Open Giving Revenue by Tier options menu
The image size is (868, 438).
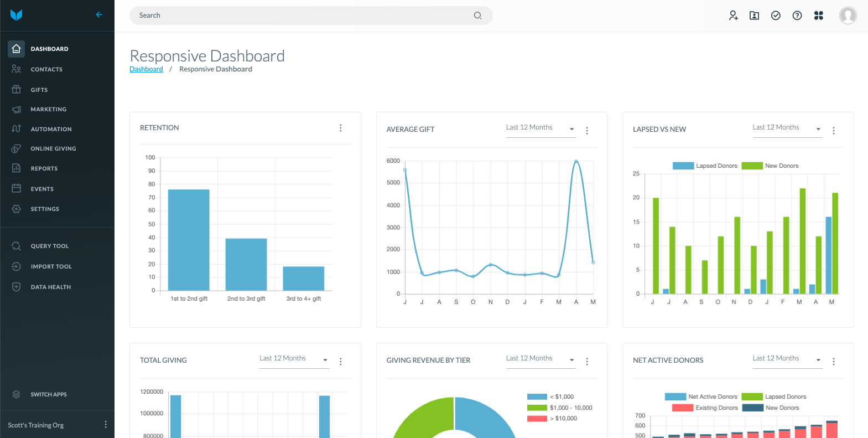(x=587, y=362)
